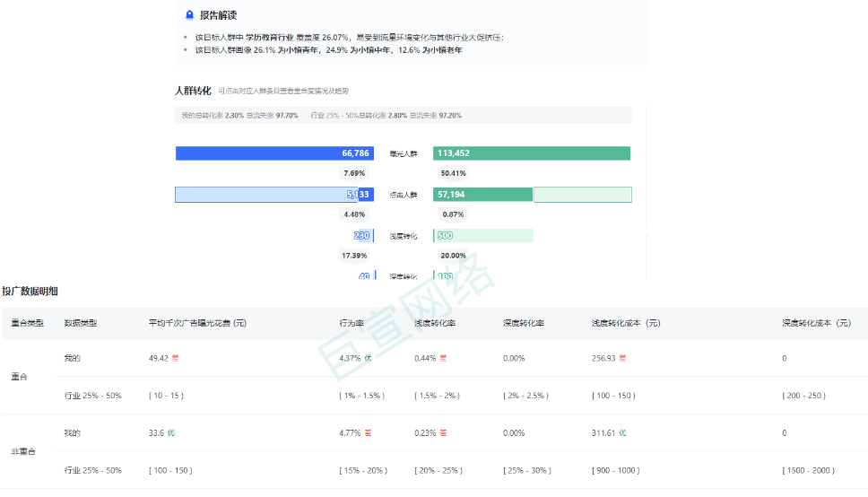Click the 行为率 column header
This screenshot has height=497, width=868.
click(x=352, y=323)
